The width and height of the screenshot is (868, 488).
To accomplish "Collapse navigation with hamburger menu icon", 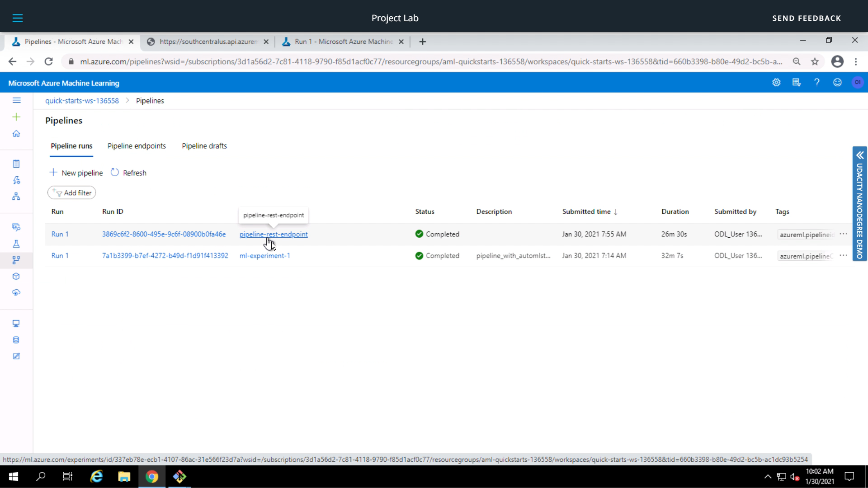I will (x=17, y=100).
